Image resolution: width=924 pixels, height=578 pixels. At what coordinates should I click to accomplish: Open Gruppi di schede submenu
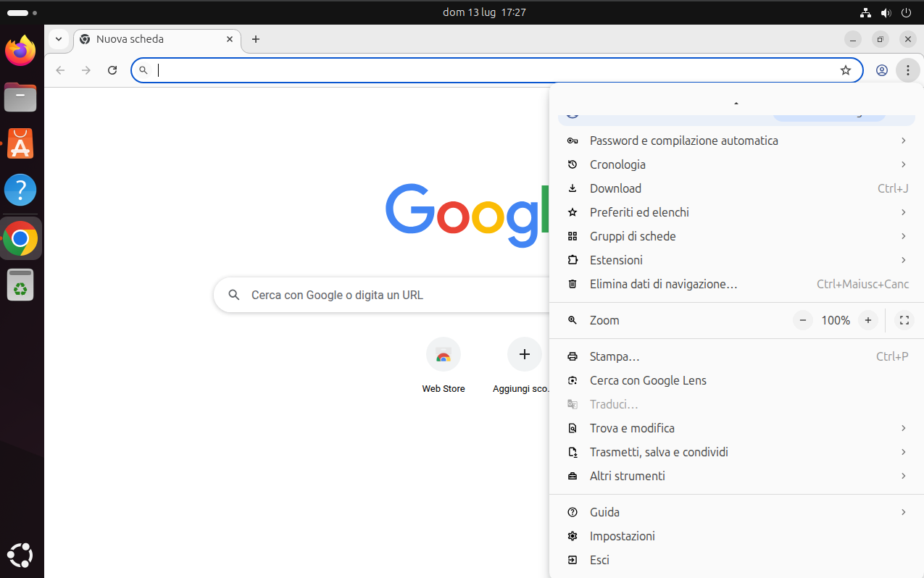pos(736,236)
